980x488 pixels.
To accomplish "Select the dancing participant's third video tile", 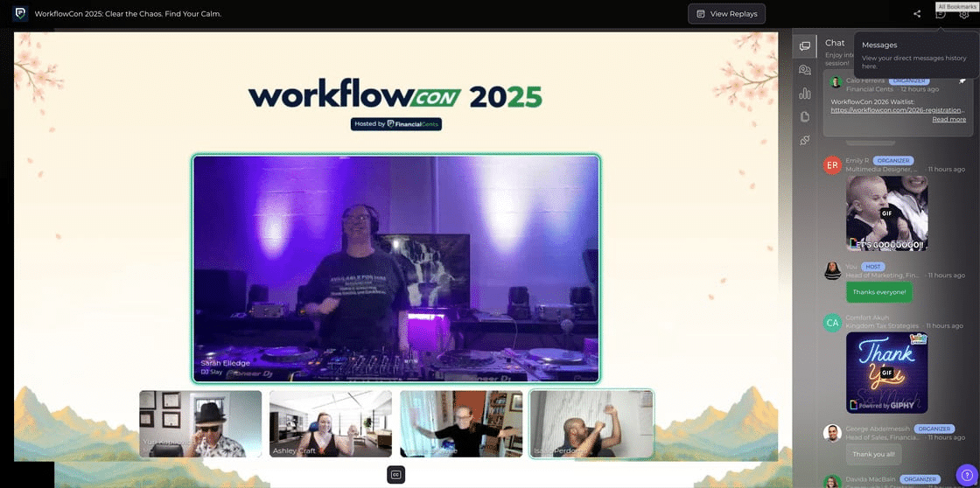I will [461, 423].
